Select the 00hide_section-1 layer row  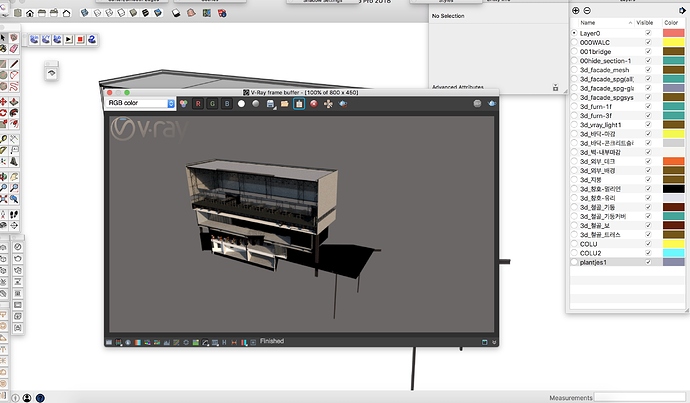[628, 61]
